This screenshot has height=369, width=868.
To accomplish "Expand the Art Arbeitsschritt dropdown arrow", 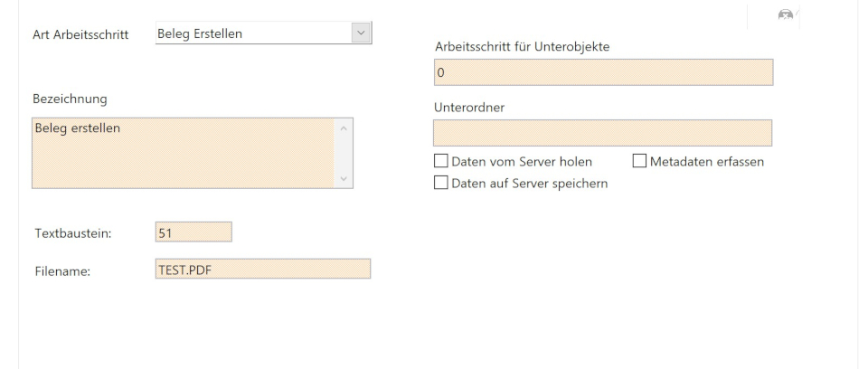I will [x=361, y=33].
